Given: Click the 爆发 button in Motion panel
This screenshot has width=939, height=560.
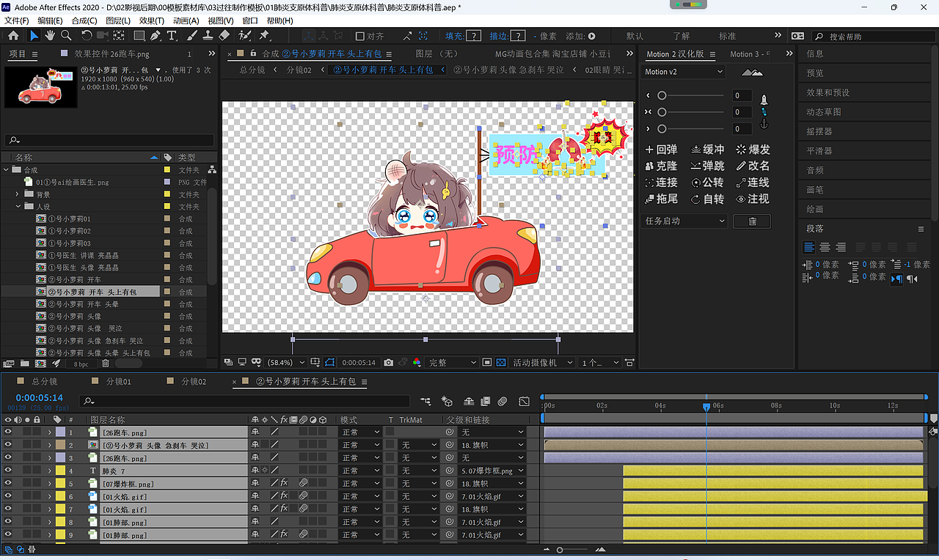Looking at the screenshot, I should pyautogui.click(x=753, y=150).
